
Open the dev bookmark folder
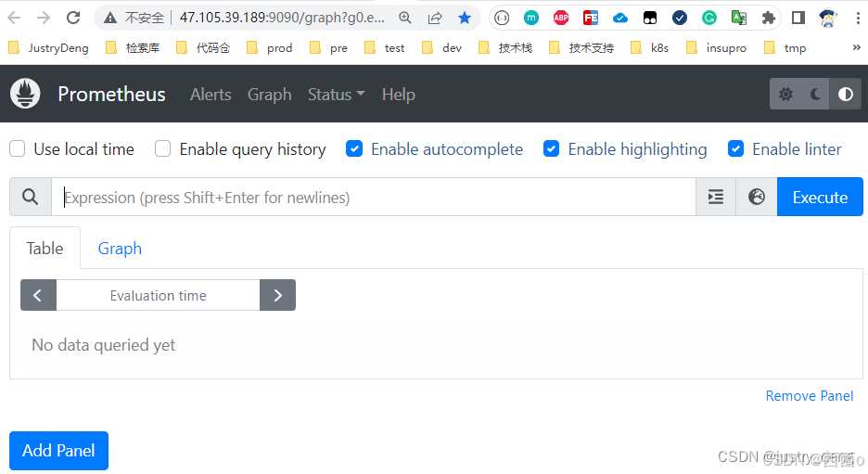[x=441, y=47]
